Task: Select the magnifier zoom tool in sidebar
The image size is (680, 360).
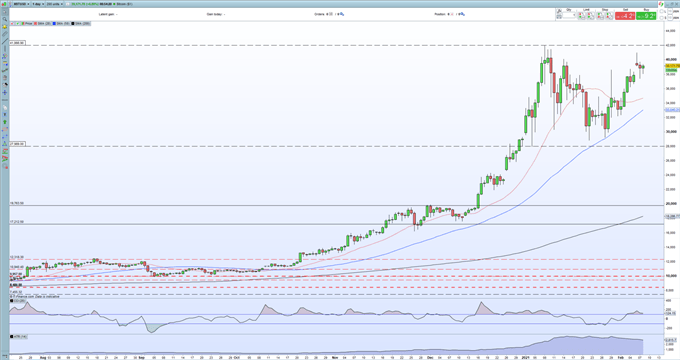Action: pos(5,20)
